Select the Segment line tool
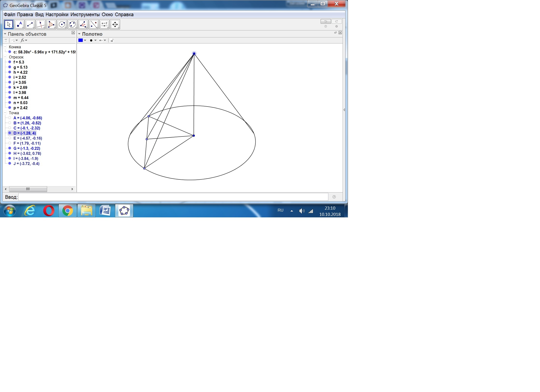Image resolution: width=540 pixels, height=392 pixels. point(30,24)
